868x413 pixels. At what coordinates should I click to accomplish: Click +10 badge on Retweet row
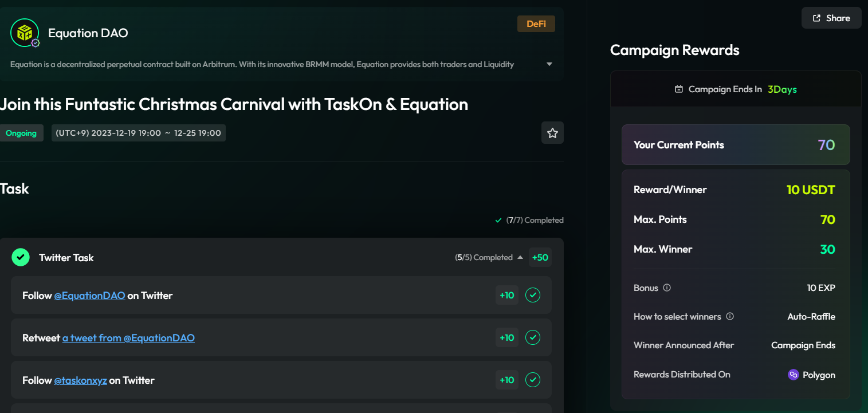507,338
